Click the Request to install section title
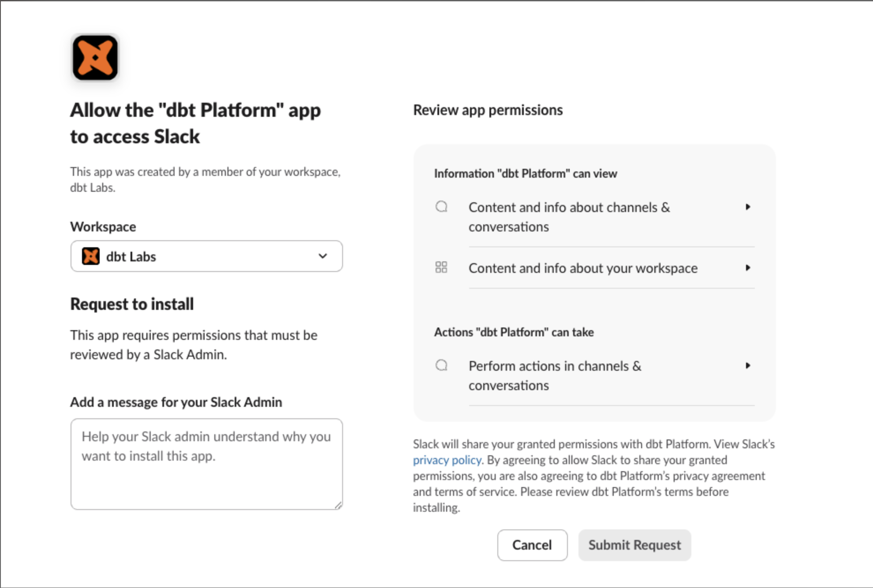 (132, 303)
